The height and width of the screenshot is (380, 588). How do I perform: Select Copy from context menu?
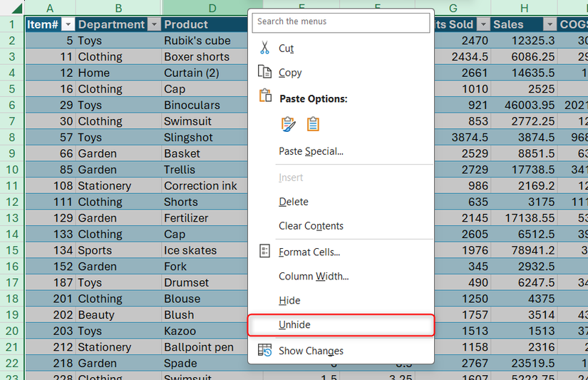tap(341, 73)
